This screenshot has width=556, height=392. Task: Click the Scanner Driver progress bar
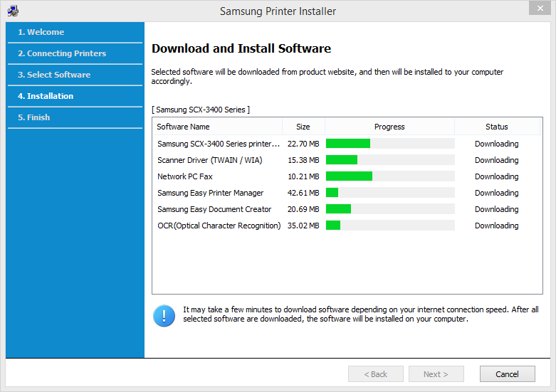pos(390,160)
